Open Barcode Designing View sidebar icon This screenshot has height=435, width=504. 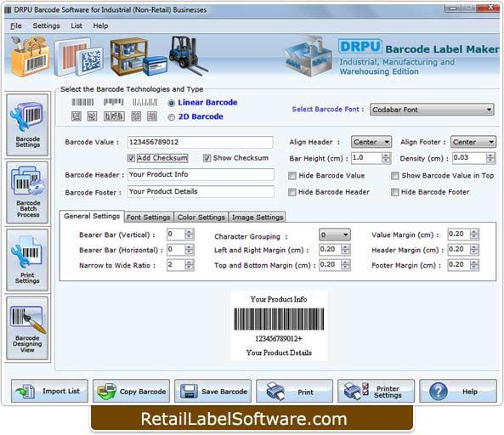(27, 328)
